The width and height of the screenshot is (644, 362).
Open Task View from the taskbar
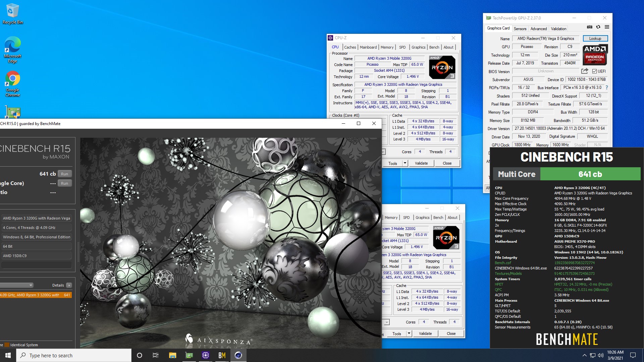tap(156, 355)
